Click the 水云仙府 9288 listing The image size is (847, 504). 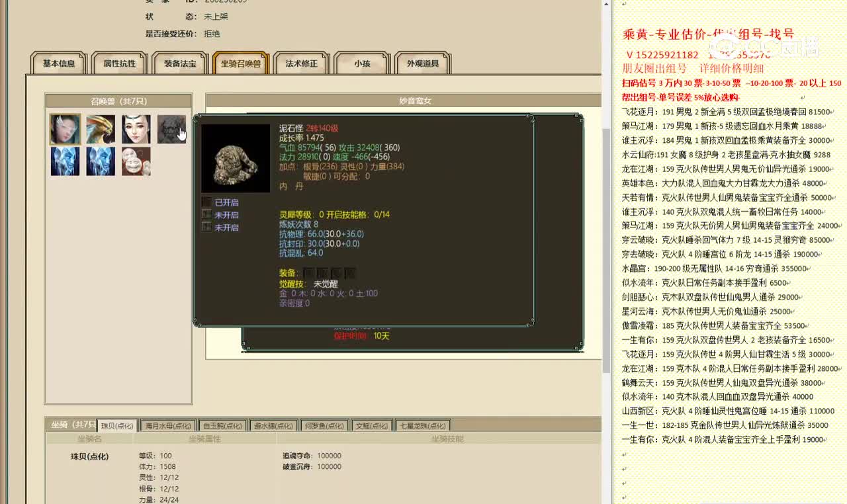click(x=726, y=155)
